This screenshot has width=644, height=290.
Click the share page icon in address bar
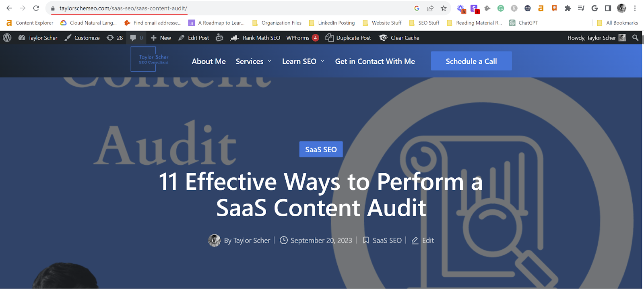click(x=430, y=8)
